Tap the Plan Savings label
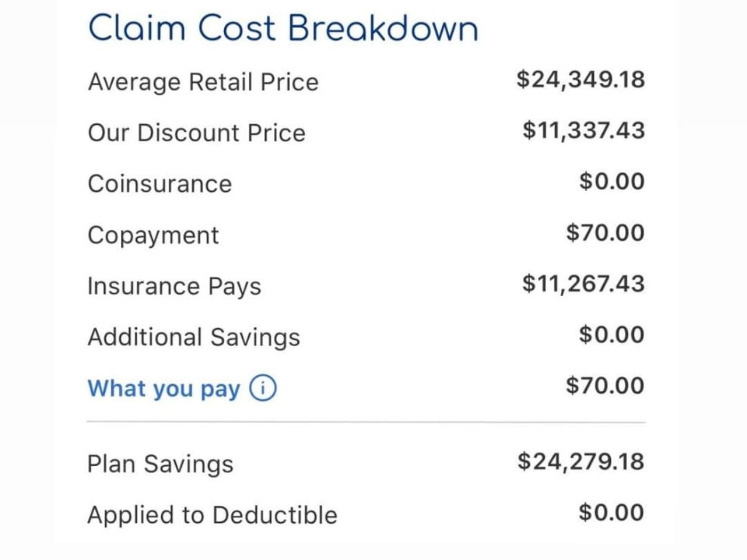This screenshot has width=747, height=560. [x=160, y=464]
